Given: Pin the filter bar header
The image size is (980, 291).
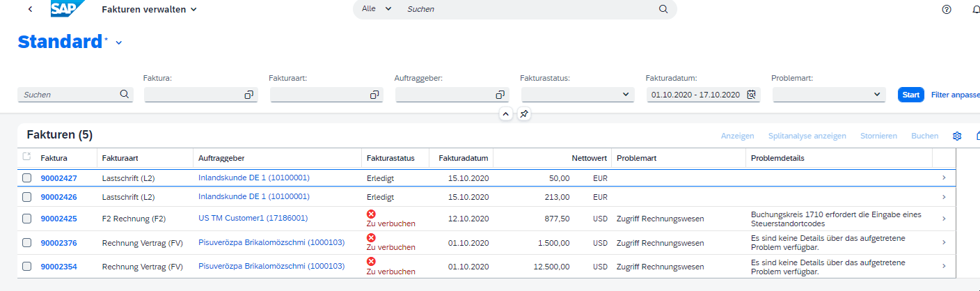Looking at the screenshot, I should [x=524, y=113].
